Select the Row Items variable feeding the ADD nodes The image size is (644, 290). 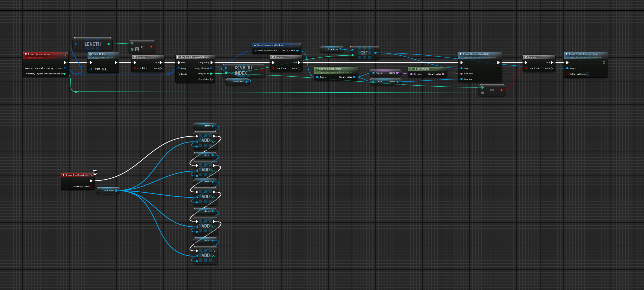(x=108, y=191)
